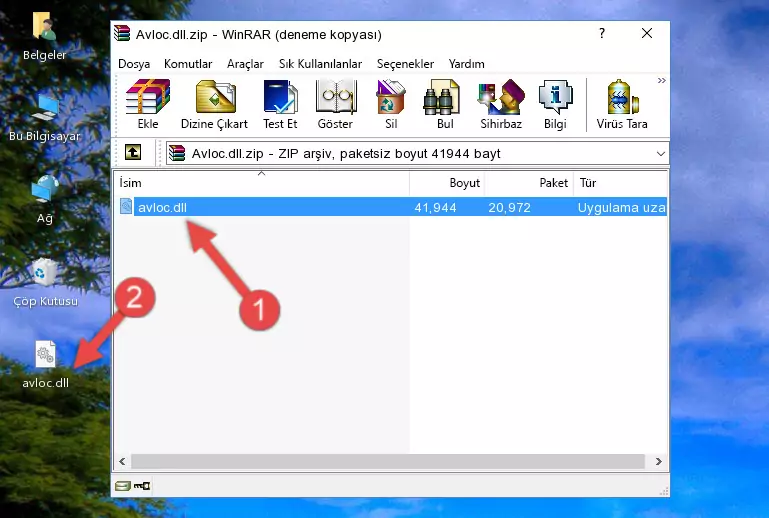769x518 pixels.
Task: Open the Seçenekler menu
Action: coord(405,64)
